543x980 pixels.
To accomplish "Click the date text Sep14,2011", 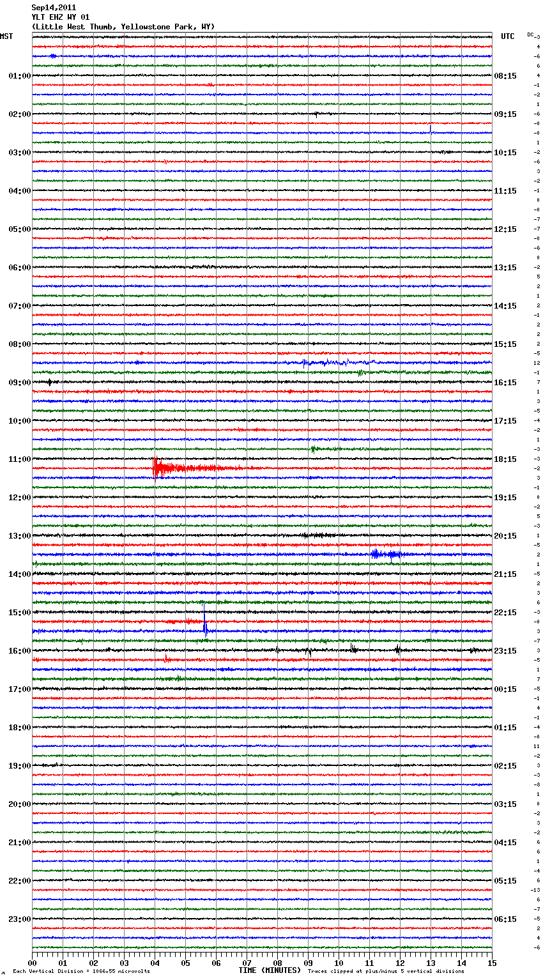I will pyautogui.click(x=54, y=8).
